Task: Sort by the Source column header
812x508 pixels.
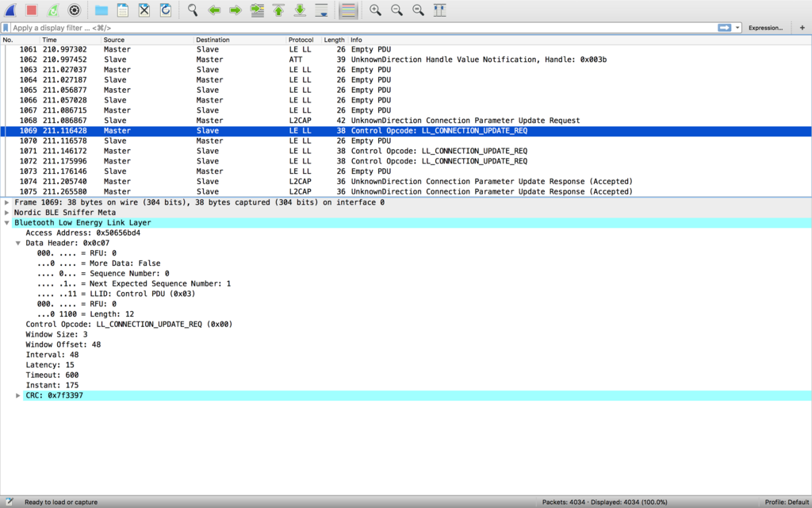Action: 147,40
